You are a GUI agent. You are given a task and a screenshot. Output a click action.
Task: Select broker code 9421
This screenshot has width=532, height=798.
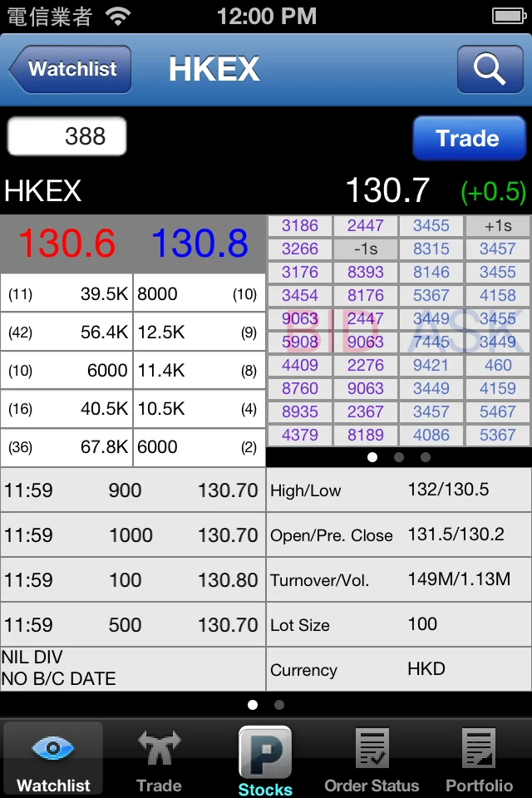(x=431, y=366)
